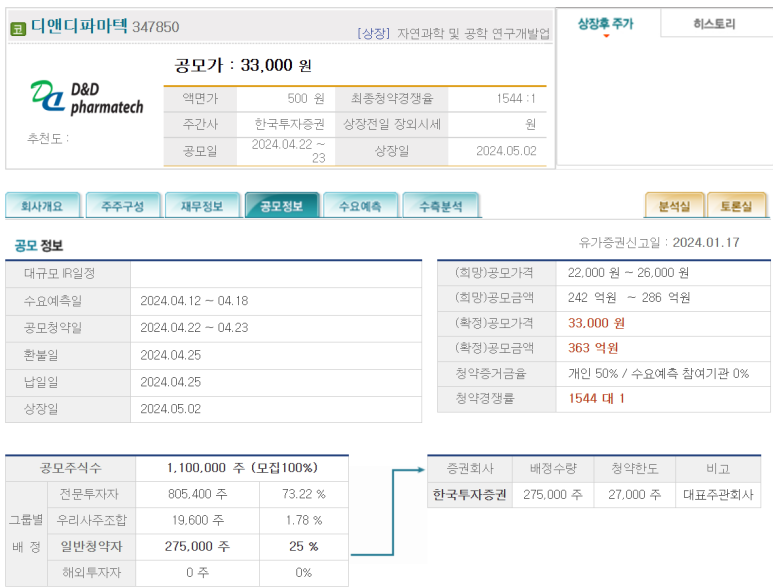Screen dimensions: 773x588
Task: Click the 일반청약자 row label
Action: [x=91, y=546]
